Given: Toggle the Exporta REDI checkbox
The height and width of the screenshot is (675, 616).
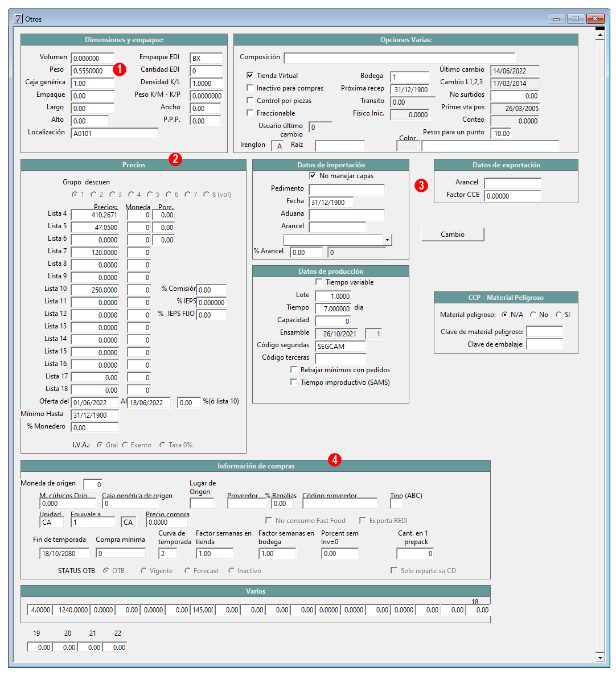Looking at the screenshot, I should coord(363,520).
